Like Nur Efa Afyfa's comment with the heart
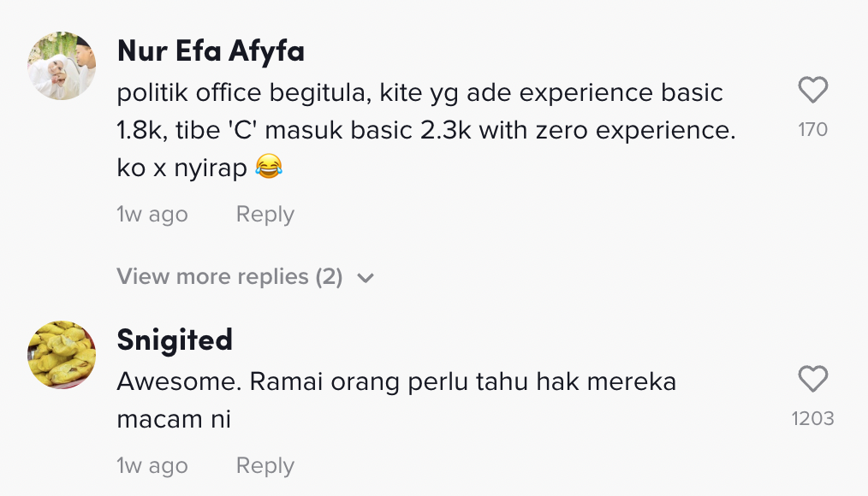 click(812, 91)
